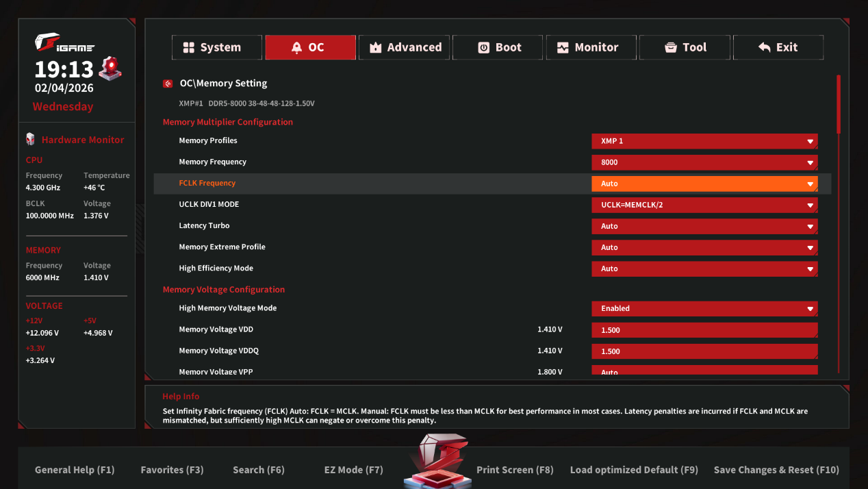This screenshot has width=868, height=489.
Task: Select the UCLK DIV1 MODE label
Action: [209, 204]
